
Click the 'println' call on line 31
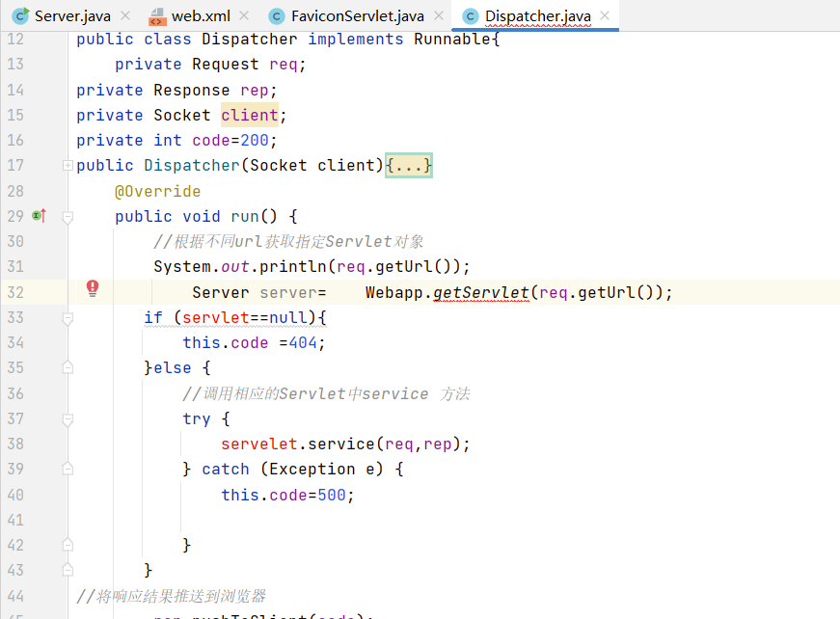click(292, 267)
